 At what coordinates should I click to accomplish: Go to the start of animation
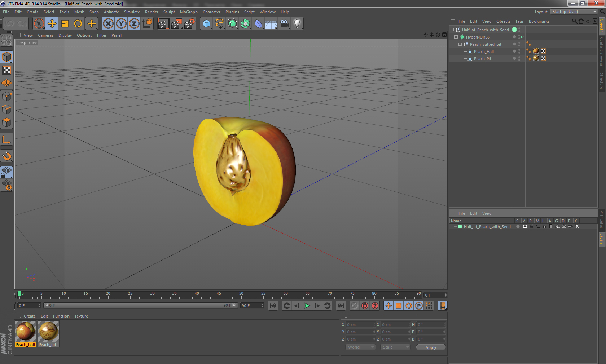273,306
